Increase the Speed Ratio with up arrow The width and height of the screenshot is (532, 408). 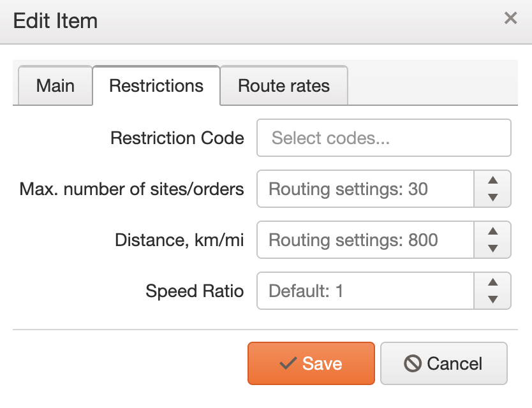492,282
